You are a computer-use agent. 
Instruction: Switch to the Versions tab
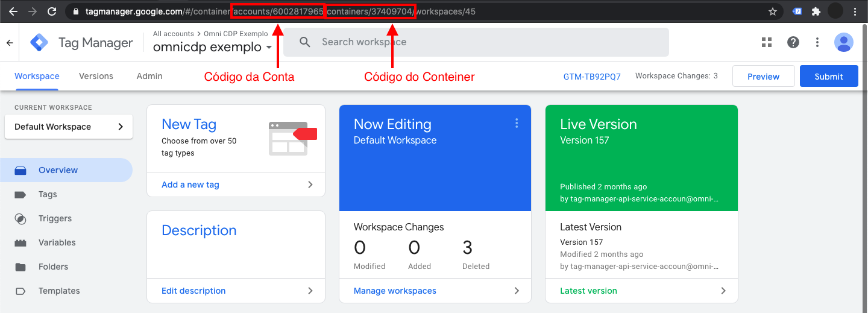click(x=96, y=76)
